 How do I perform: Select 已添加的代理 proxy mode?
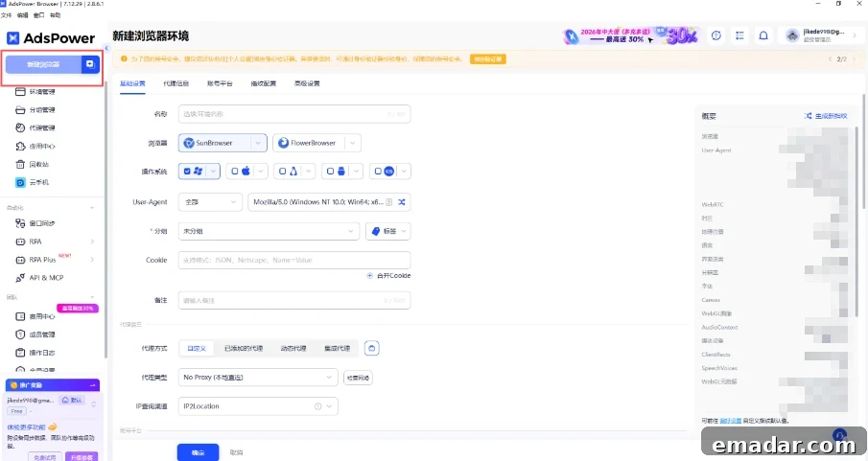[244, 349]
